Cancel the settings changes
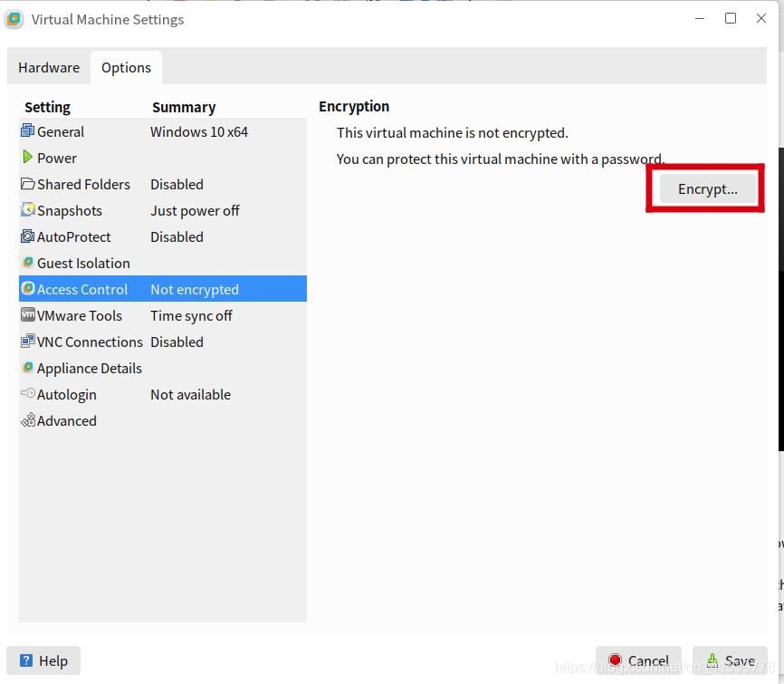Image resolution: width=784 pixels, height=684 pixels. point(638,660)
